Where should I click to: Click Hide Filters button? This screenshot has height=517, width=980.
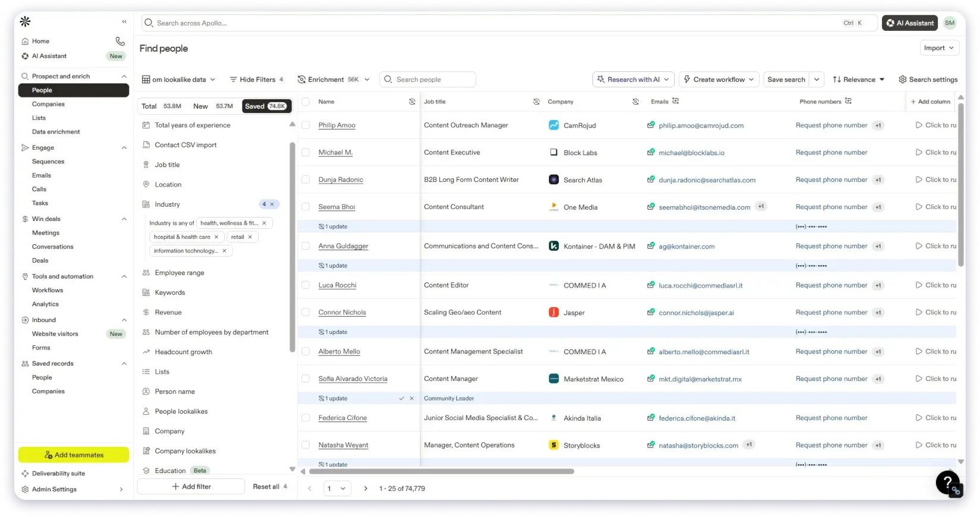[x=257, y=80]
